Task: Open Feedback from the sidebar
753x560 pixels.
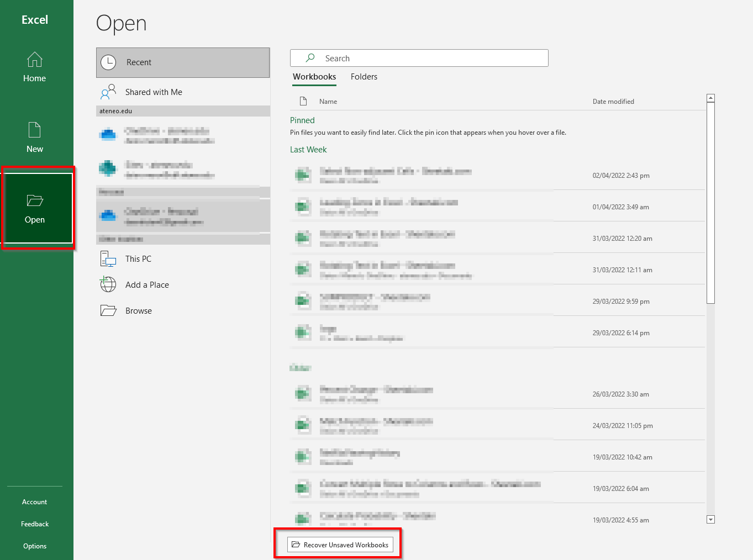Action: [35, 524]
